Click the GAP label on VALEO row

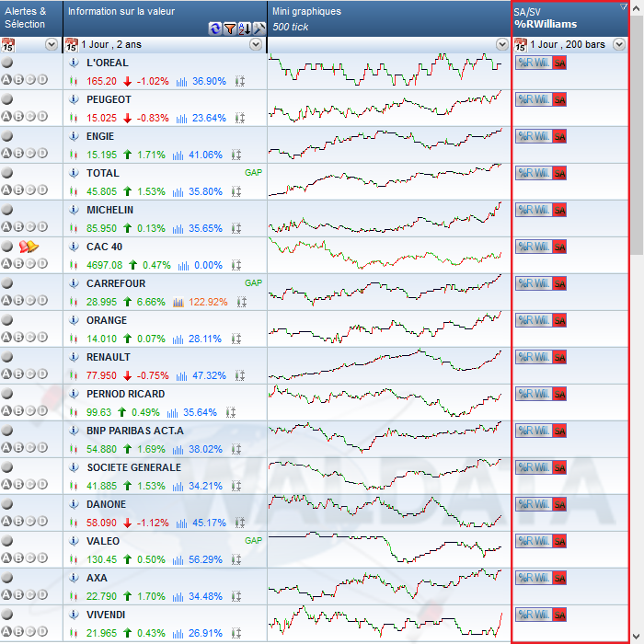click(253, 541)
